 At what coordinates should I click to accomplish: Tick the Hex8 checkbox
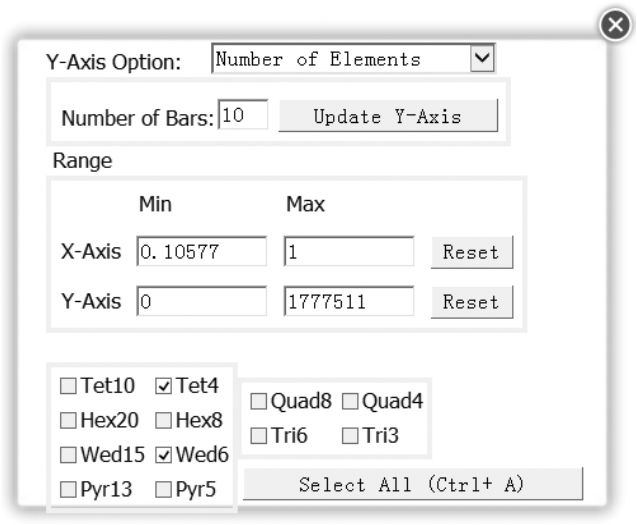point(165,421)
